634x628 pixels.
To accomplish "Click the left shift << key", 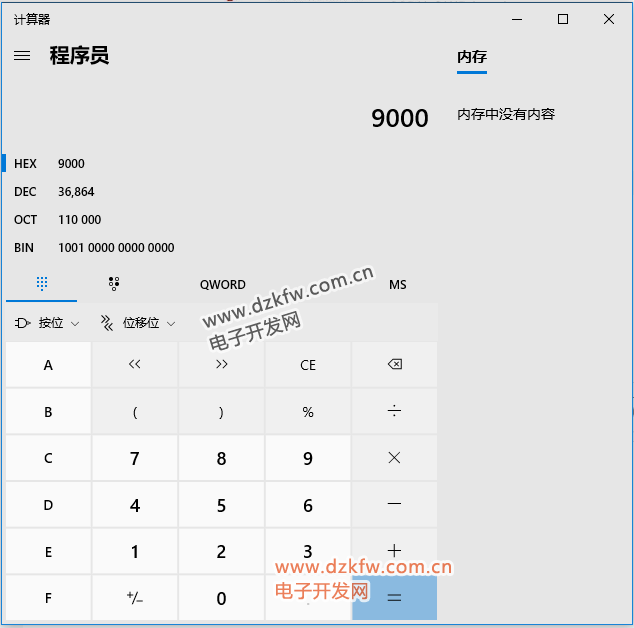I will click(135, 365).
